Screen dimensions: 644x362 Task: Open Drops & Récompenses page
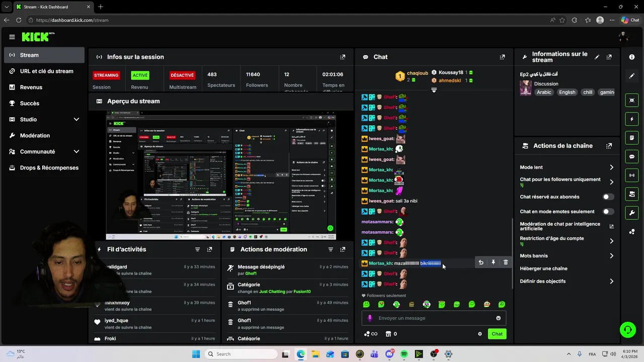[x=44, y=167]
